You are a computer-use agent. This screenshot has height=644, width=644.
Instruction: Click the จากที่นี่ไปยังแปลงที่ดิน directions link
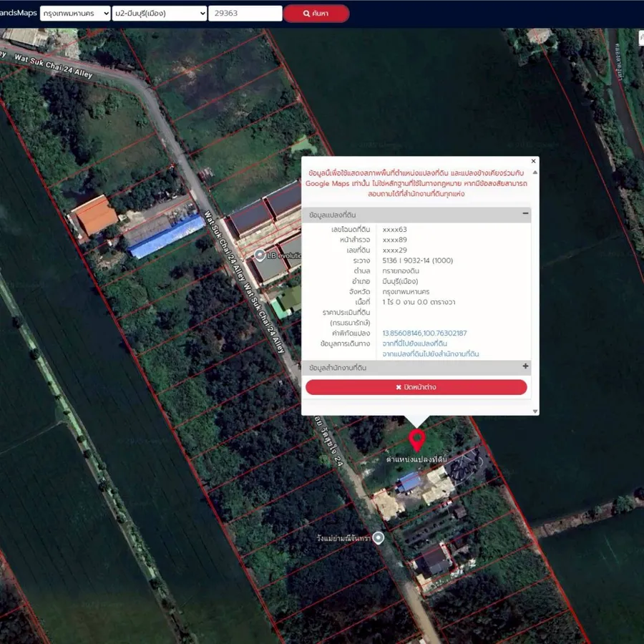pyautogui.click(x=415, y=343)
